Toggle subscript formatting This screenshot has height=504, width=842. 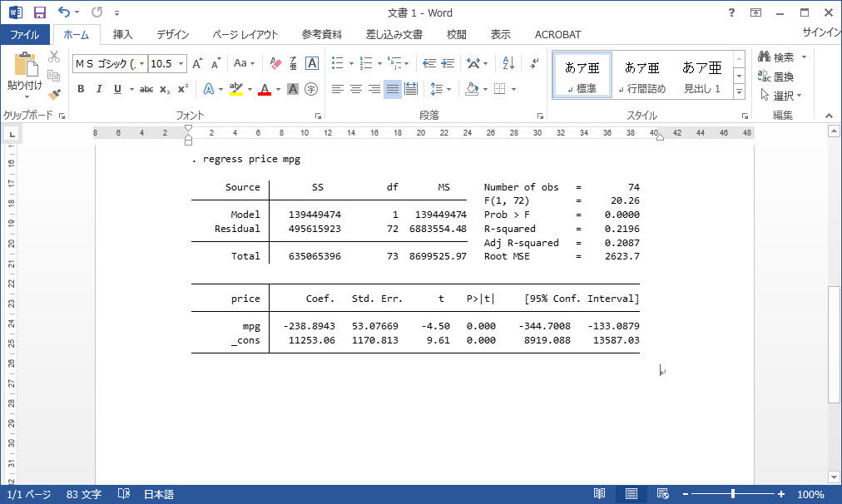coord(165,89)
